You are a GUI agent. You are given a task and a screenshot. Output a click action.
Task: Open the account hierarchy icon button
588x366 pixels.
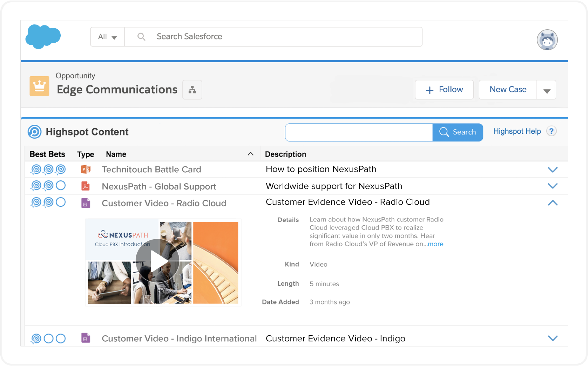[x=192, y=90]
